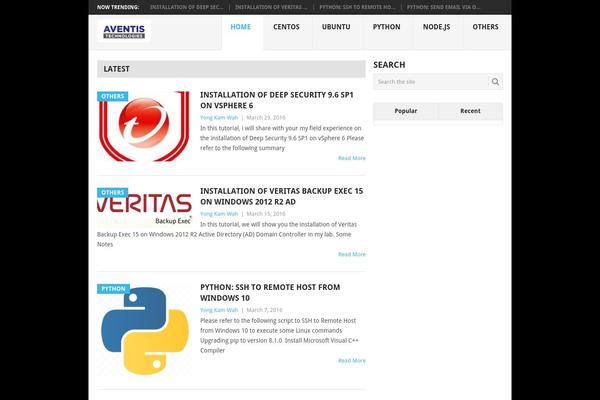Click Read More under Deep Security post
The image size is (600, 400).
[x=352, y=158]
